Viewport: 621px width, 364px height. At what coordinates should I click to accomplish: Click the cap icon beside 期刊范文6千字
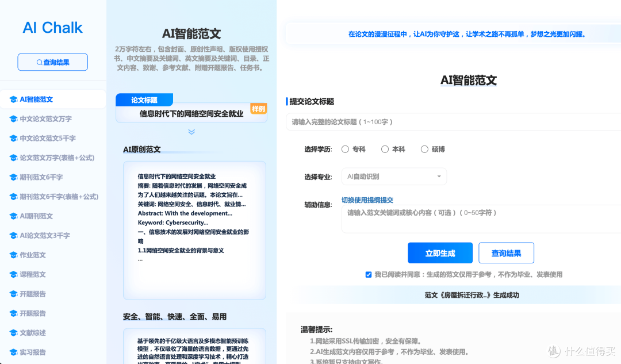coord(13,177)
